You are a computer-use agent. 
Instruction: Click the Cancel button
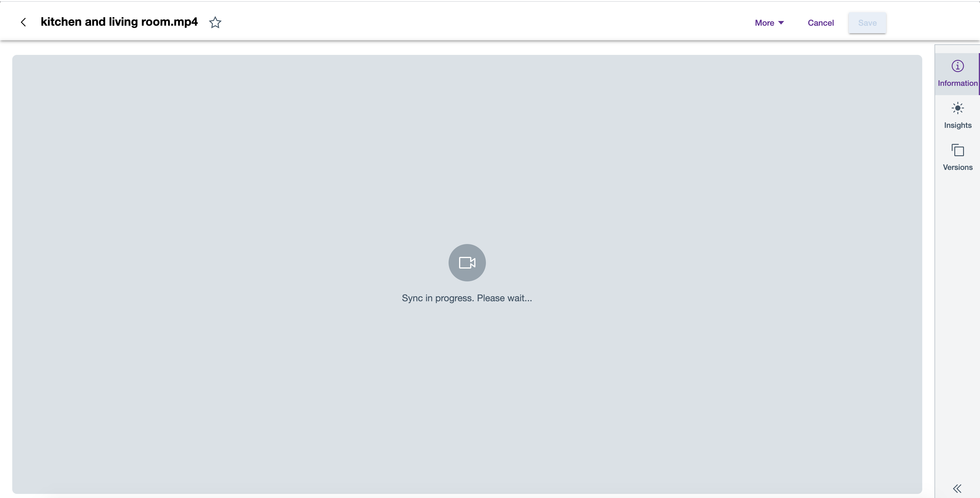click(x=821, y=22)
